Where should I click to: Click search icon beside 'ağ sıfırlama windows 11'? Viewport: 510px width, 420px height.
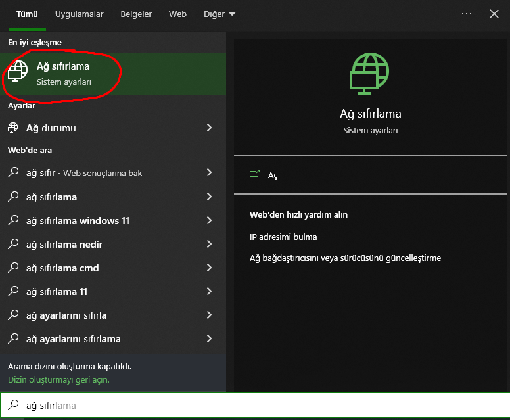tap(13, 220)
